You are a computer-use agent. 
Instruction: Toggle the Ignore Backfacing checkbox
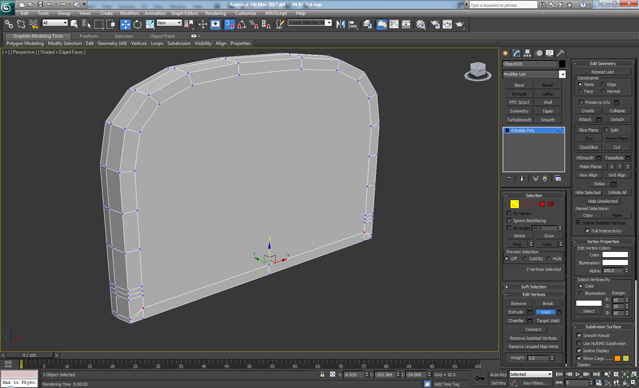coord(509,220)
